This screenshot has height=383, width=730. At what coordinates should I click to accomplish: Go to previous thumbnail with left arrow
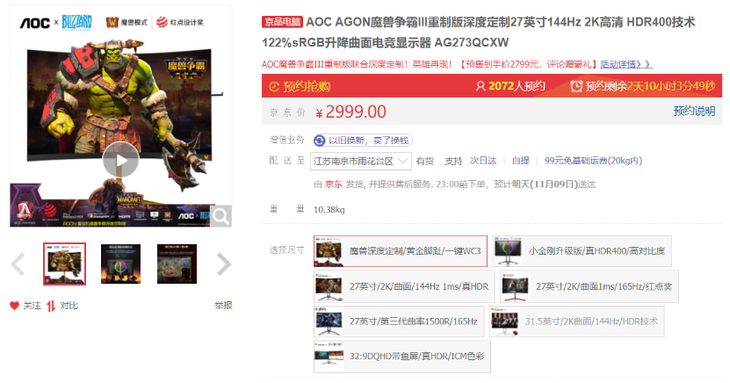[18, 264]
